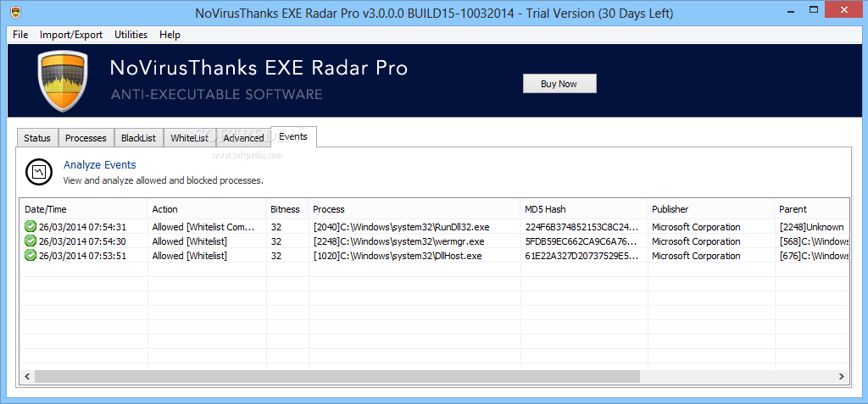Screen dimensions: 868x404
Task: Select the Events tab
Action: (293, 136)
